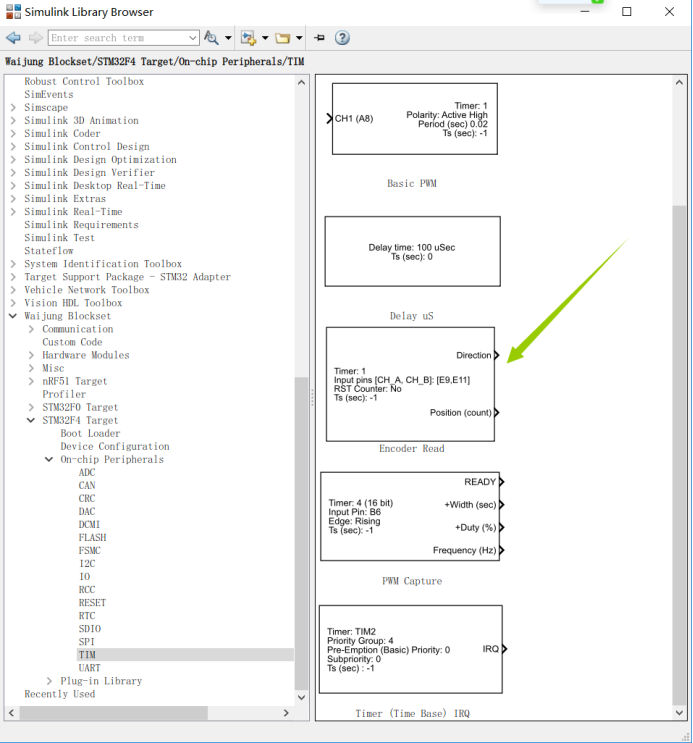This screenshot has width=693, height=743.
Task: Click block panel scroll down arrow
Action: (679, 713)
